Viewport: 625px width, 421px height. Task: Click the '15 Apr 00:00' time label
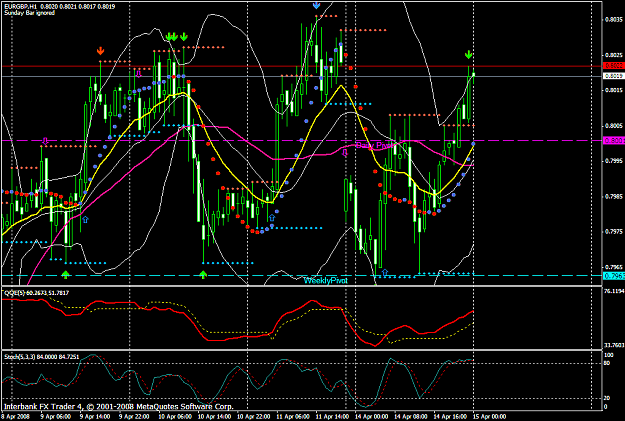[x=489, y=417]
